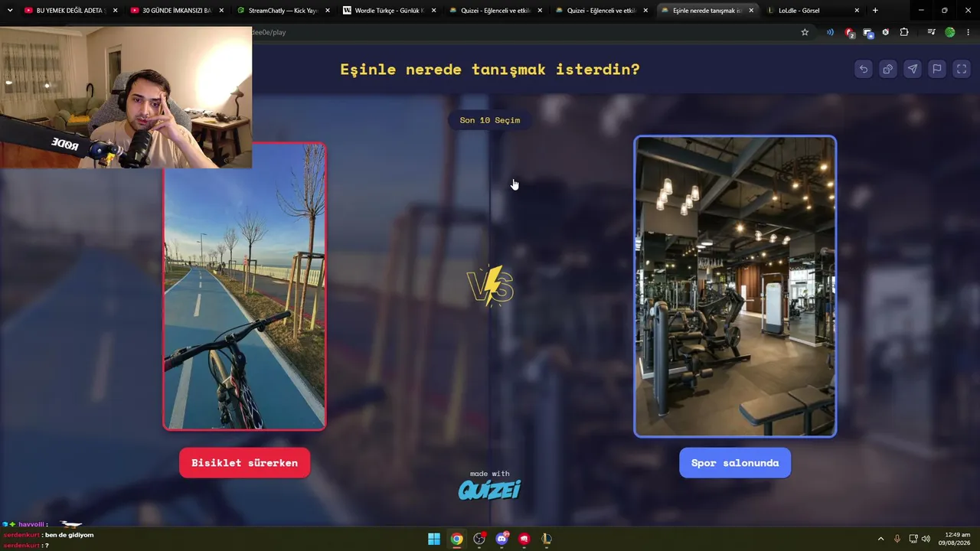Switch to the Wordle Türkçe tab
Screen dimensions: 980x551
(x=389, y=11)
